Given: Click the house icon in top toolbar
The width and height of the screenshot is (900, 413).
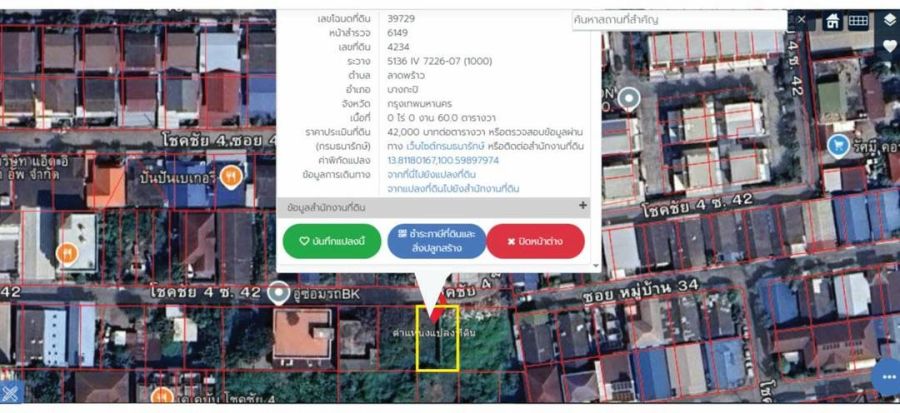Looking at the screenshot, I should coord(832,21).
